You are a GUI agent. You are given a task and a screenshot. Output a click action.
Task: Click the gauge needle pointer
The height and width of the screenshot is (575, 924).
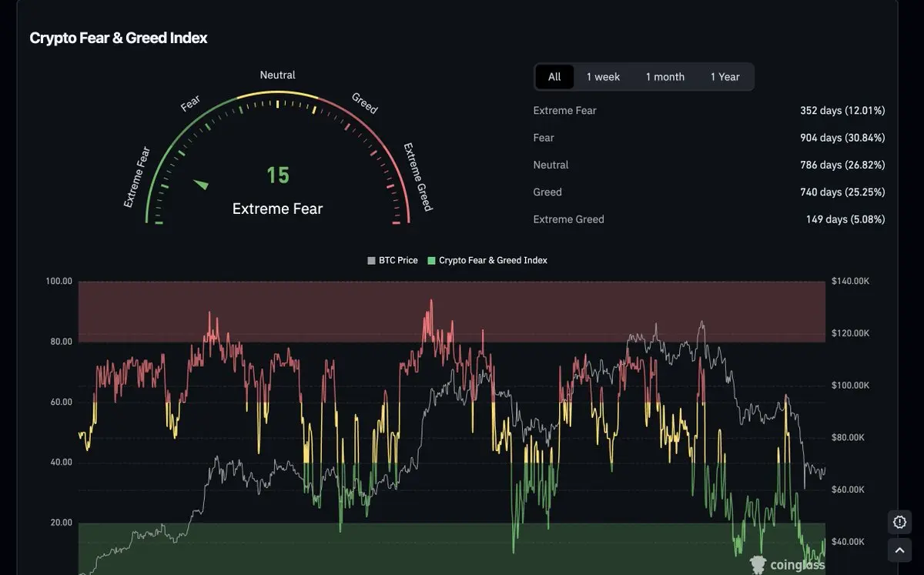[x=201, y=184]
